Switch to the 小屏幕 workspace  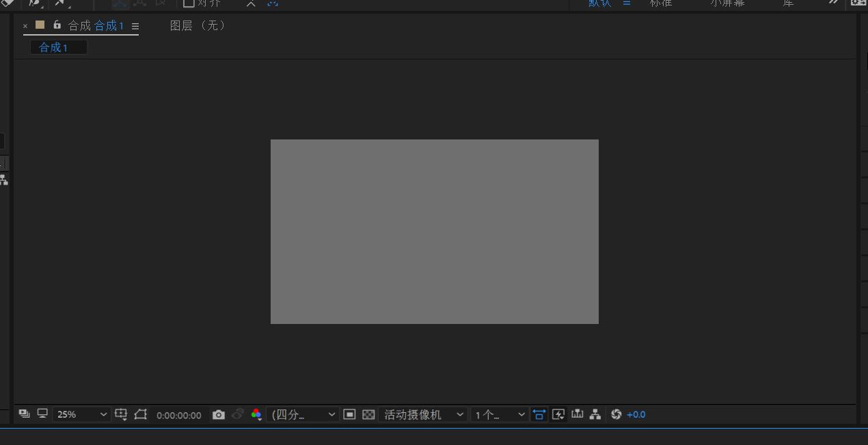click(x=727, y=3)
